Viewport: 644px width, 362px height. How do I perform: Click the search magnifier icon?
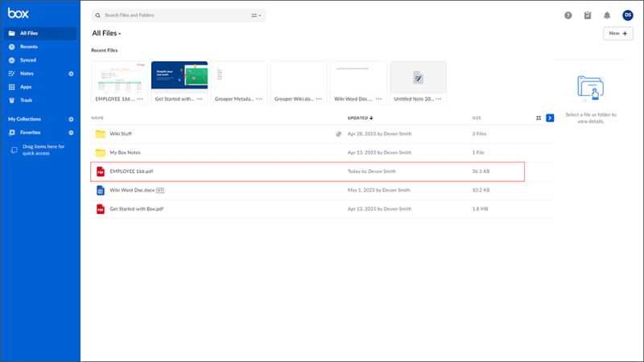pos(97,15)
